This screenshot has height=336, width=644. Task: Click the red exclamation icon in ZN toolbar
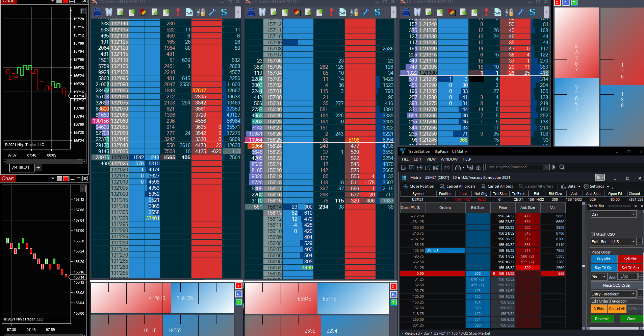click(x=178, y=13)
